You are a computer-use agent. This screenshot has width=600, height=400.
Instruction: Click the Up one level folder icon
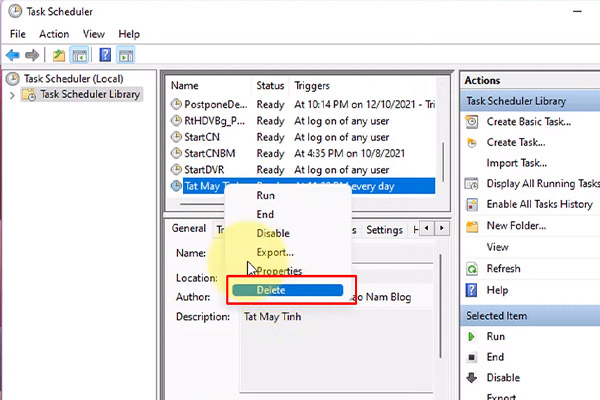click(59, 56)
